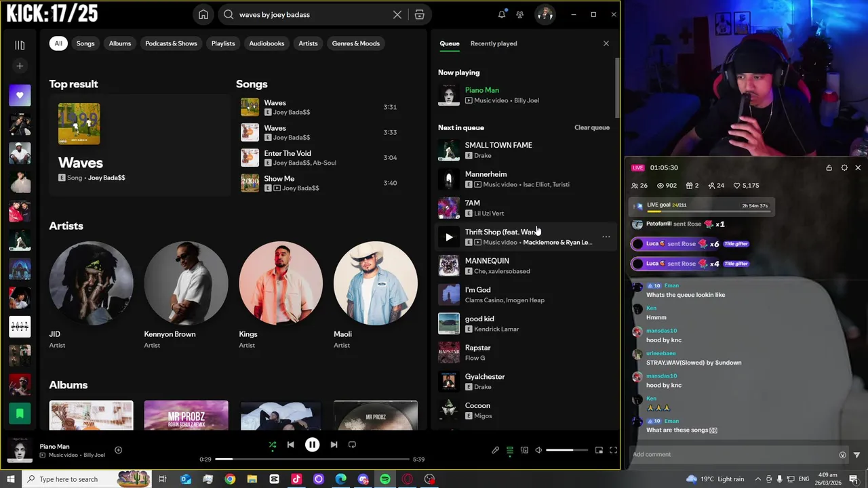
Task: Select the All filter chip
Action: click(58, 43)
